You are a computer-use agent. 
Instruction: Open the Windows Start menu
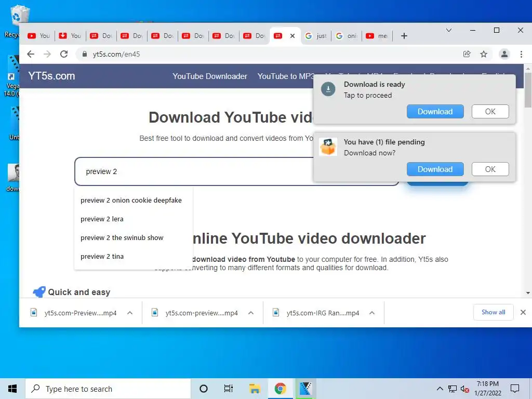(12, 389)
